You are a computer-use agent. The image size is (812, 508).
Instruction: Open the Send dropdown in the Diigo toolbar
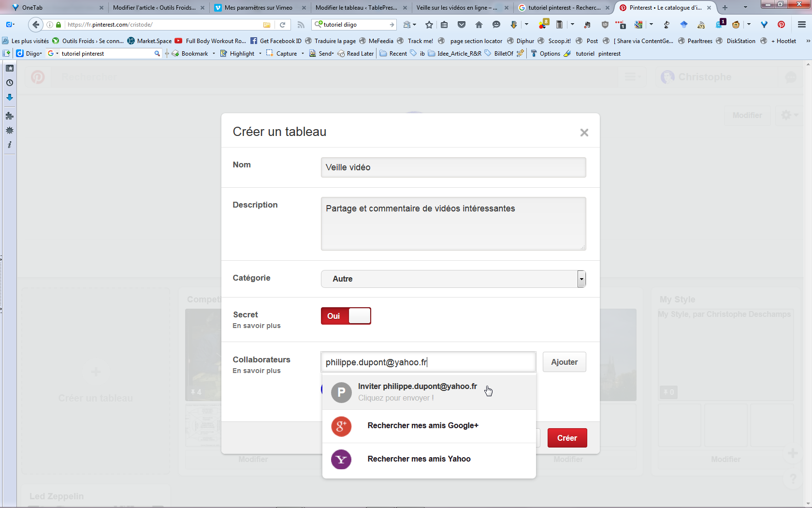(x=321, y=54)
